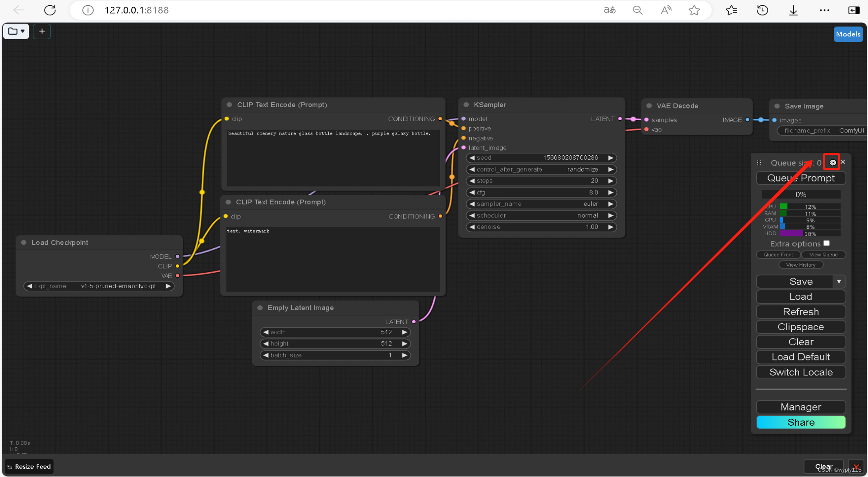
Task: Open workflow folder icon menu
Action: click(16, 31)
